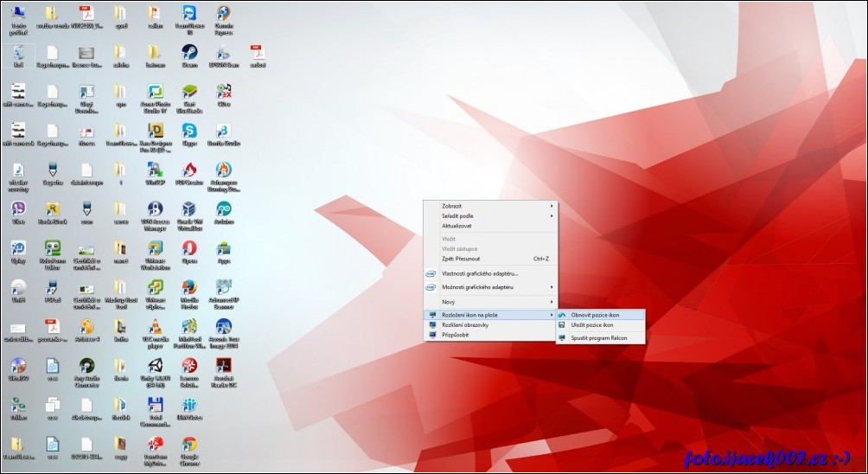Launch the Skype desktop icon

point(189,131)
